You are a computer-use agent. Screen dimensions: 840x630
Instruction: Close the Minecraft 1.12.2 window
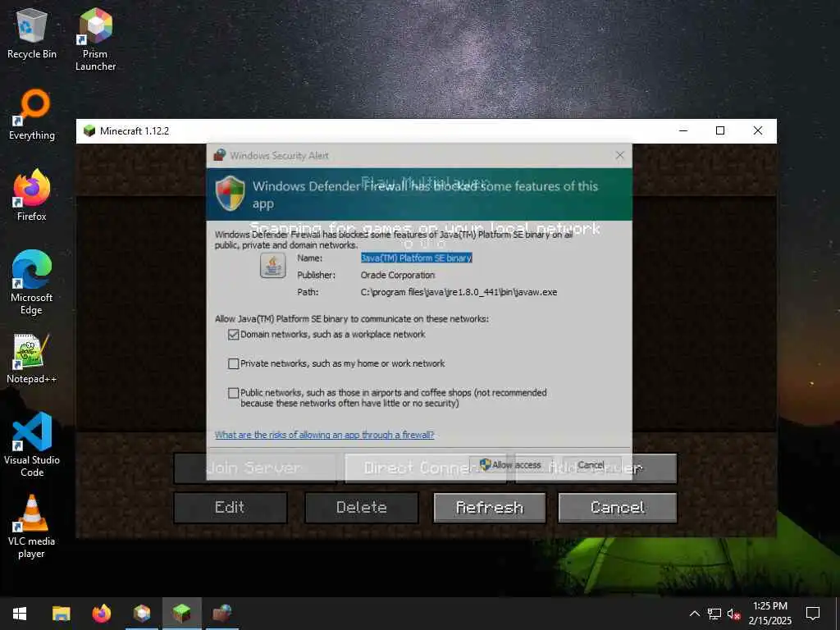pyautogui.click(x=757, y=130)
